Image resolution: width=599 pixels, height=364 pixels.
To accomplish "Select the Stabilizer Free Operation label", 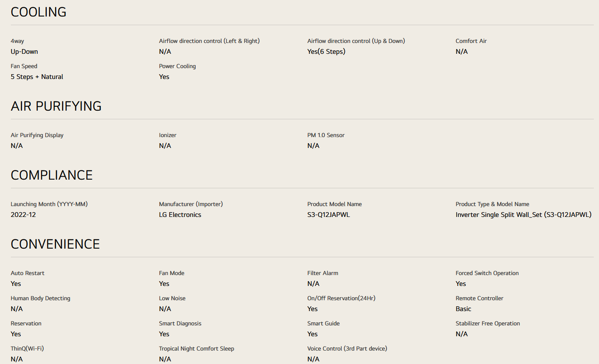I will (488, 324).
